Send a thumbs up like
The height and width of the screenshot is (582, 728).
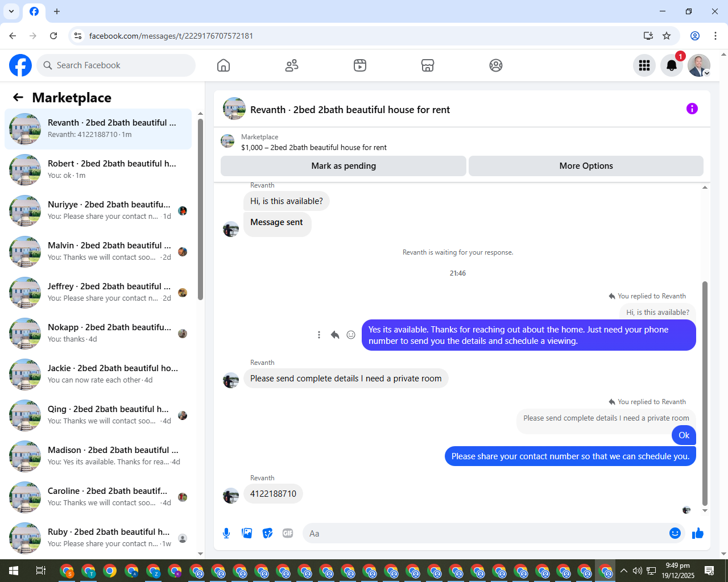point(698,533)
